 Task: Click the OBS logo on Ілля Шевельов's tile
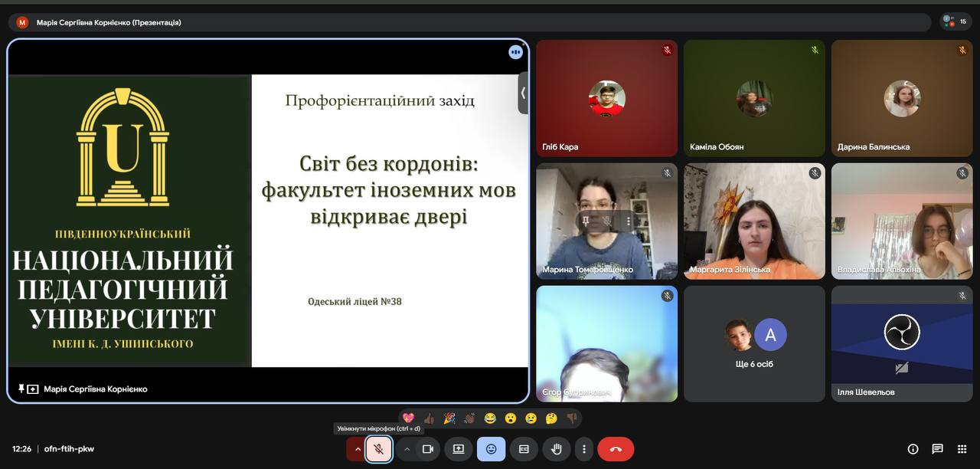tap(902, 333)
